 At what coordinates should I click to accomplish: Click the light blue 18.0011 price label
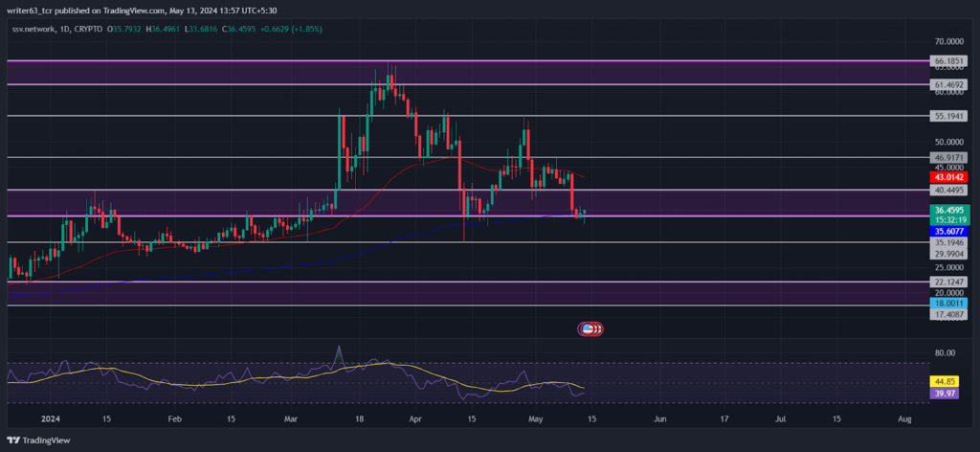coord(950,304)
